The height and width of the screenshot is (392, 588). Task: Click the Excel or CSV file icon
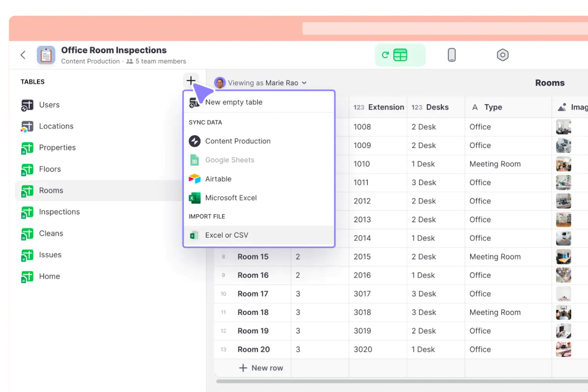(x=194, y=235)
